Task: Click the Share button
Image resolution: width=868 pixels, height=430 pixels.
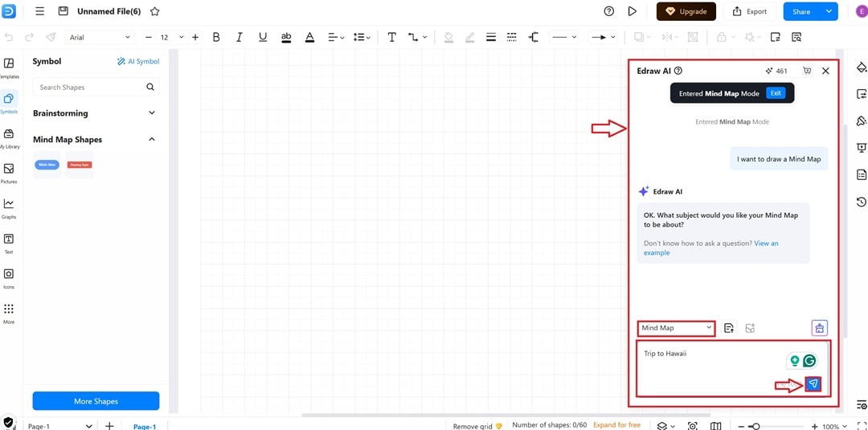Action: pos(801,11)
